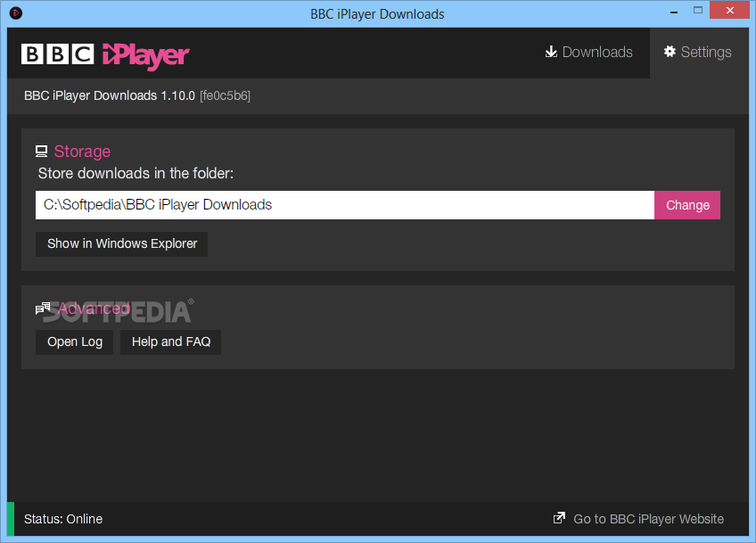The width and height of the screenshot is (756, 543).
Task: Switch to the Settings tab
Action: point(697,52)
